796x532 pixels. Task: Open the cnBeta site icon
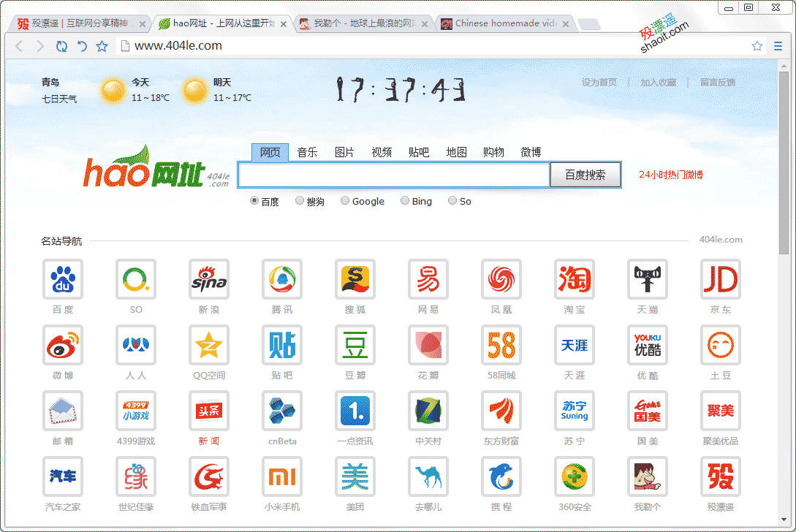click(x=281, y=411)
